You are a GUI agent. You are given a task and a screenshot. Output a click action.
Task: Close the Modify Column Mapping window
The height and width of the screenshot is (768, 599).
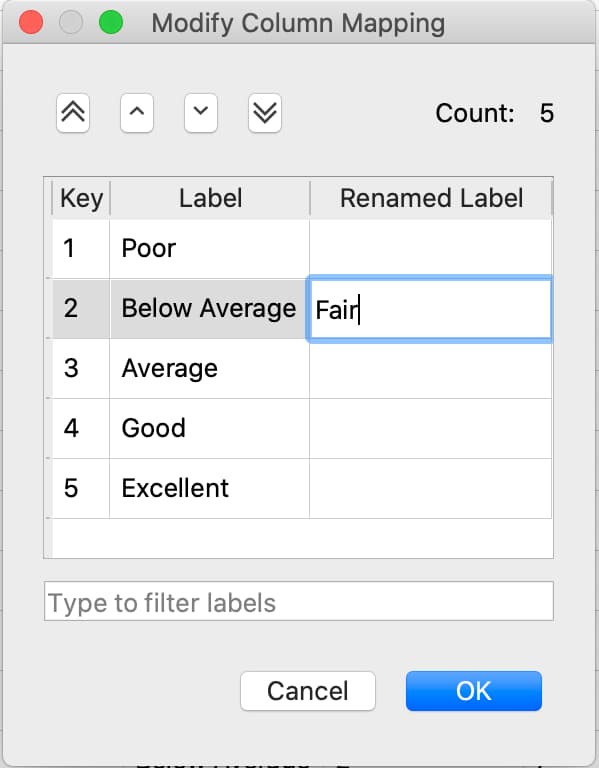coord(31,22)
